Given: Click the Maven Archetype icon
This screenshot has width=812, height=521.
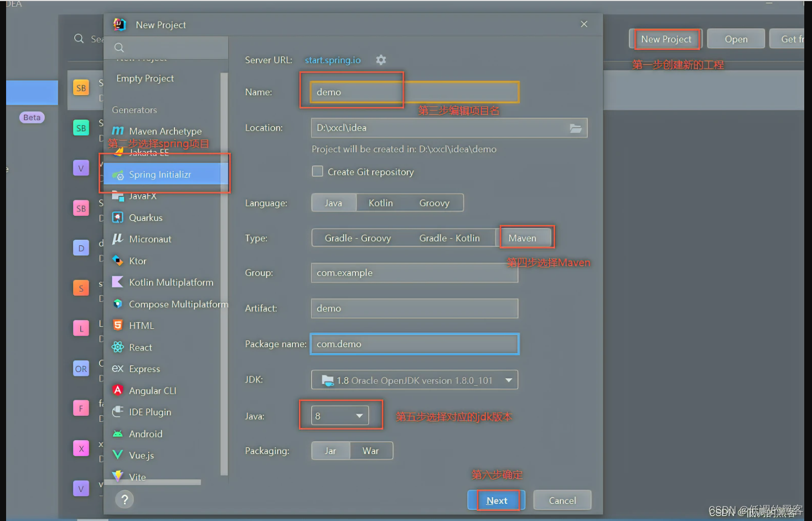Looking at the screenshot, I should (x=118, y=131).
